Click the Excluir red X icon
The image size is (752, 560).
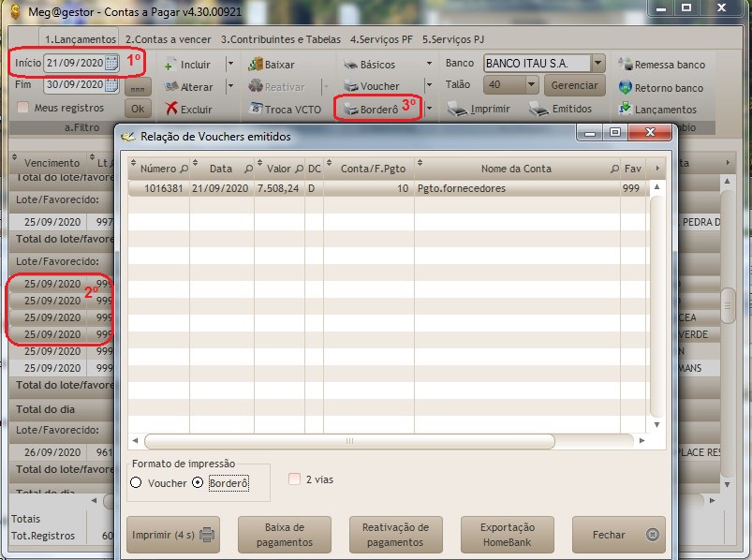coord(170,109)
